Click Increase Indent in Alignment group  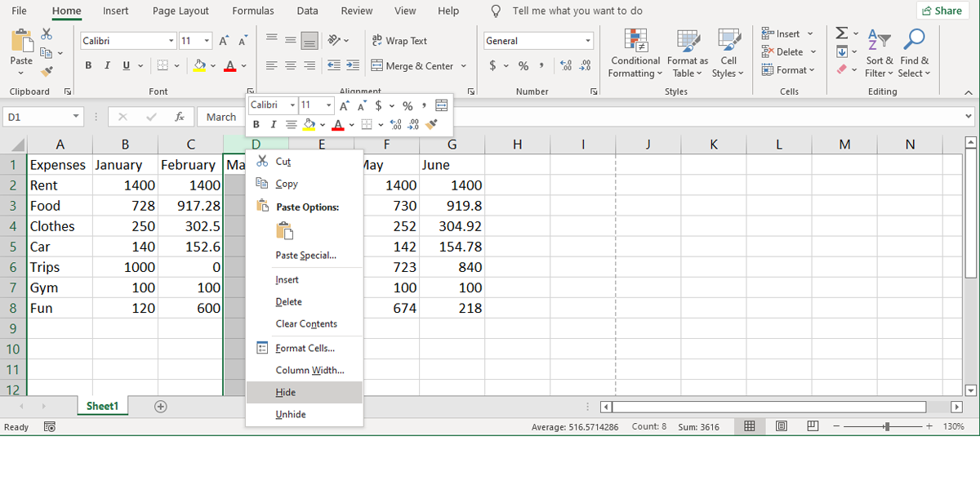click(x=352, y=65)
